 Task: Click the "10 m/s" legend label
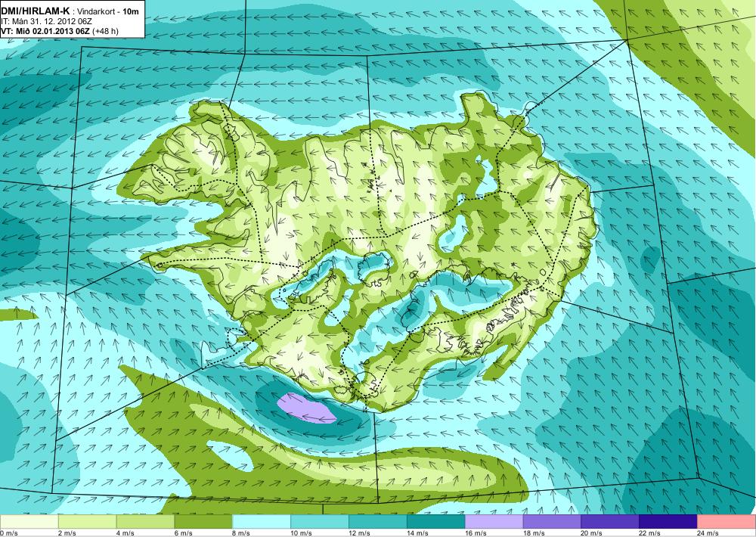(302, 533)
